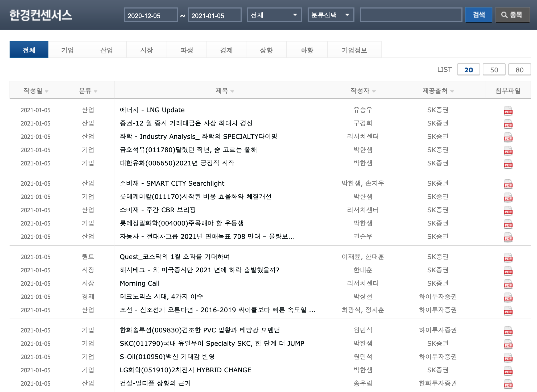The image size is (537, 392).
Task: Click the 종목 magnifier search button
Action: [512, 15]
